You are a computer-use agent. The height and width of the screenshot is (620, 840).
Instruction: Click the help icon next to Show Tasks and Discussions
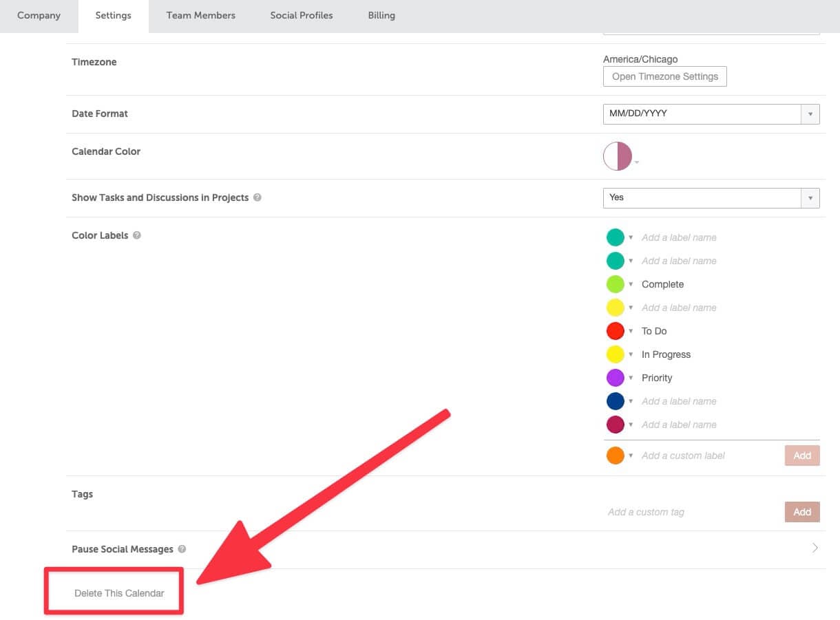pos(257,197)
